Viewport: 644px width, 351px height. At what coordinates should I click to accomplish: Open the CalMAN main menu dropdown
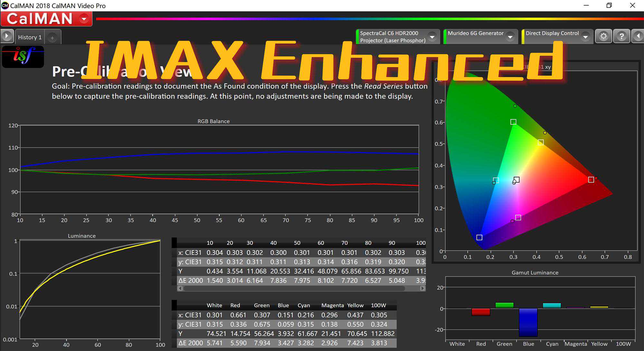coord(84,19)
